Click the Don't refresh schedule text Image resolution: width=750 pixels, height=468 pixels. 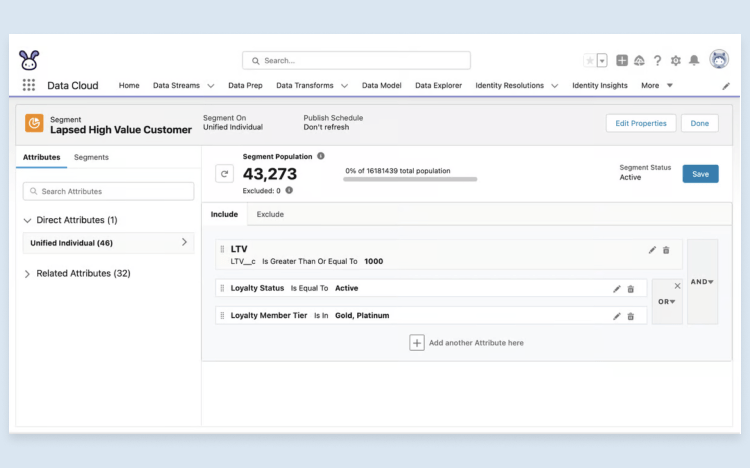coord(326,127)
